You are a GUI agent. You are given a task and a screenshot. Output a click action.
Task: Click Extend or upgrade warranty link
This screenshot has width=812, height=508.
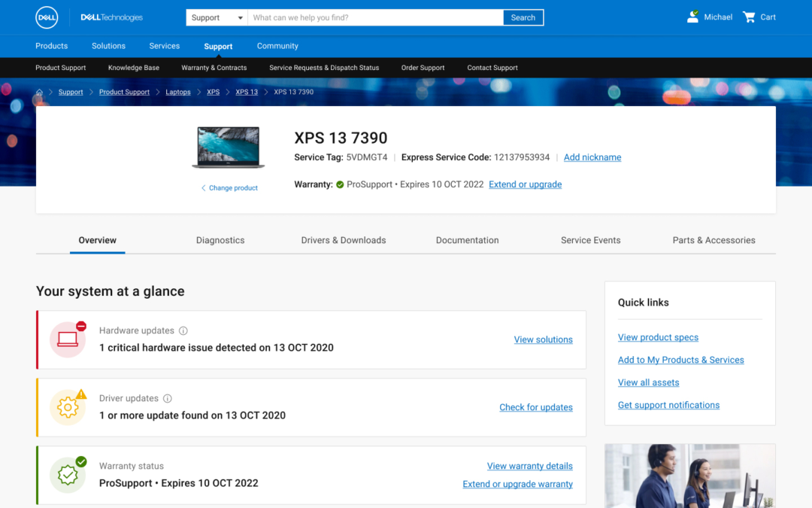(x=518, y=484)
